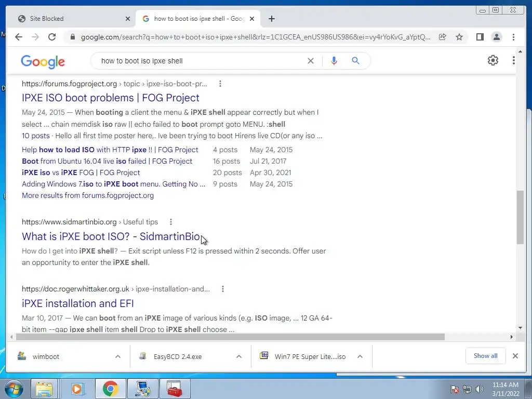Bookmark this page with the star icon
The image size is (532, 399).
click(x=459, y=37)
